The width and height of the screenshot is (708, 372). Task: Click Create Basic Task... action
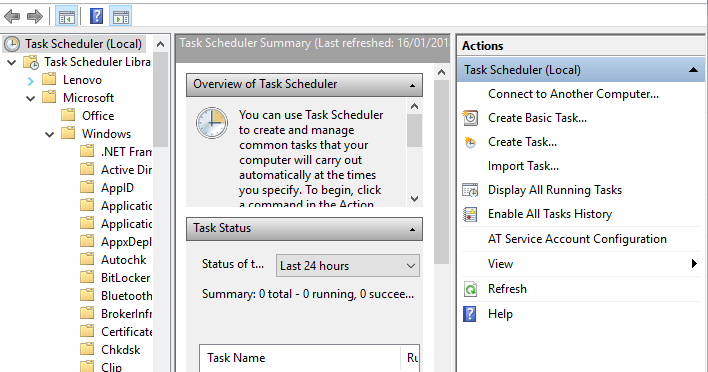[x=537, y=118]
